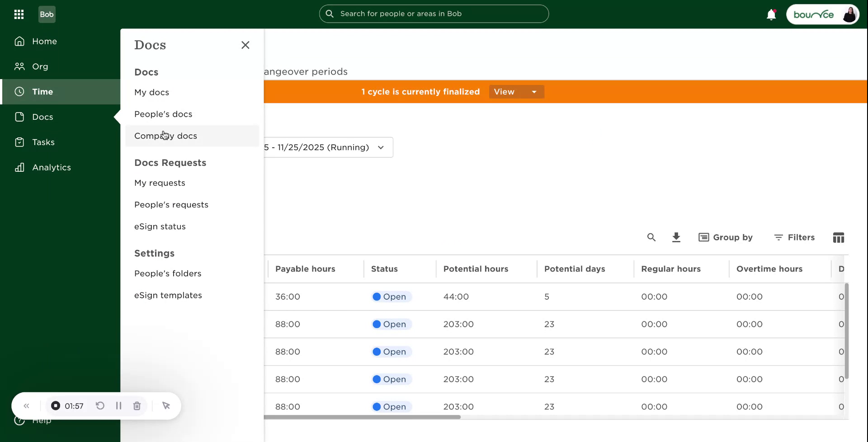
Task: Open the cycle date range dropdown
Action: tap(328, 147)
